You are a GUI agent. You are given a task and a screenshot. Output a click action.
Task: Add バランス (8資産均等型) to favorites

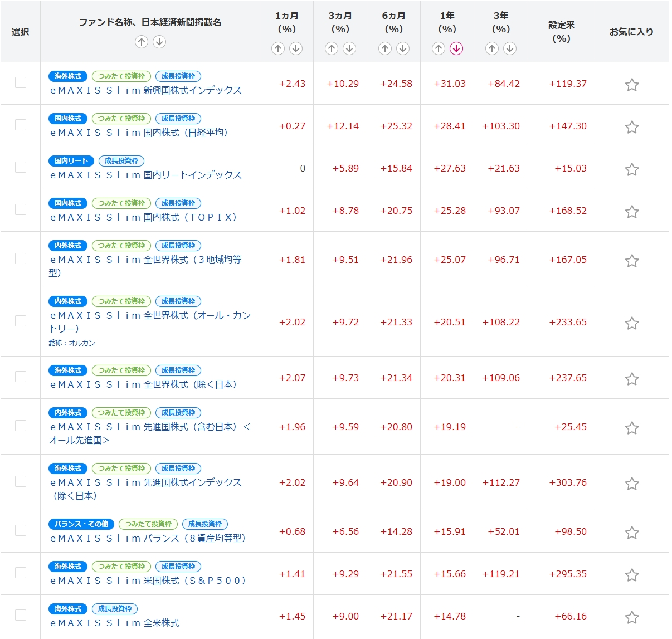[x=631, y=533]
